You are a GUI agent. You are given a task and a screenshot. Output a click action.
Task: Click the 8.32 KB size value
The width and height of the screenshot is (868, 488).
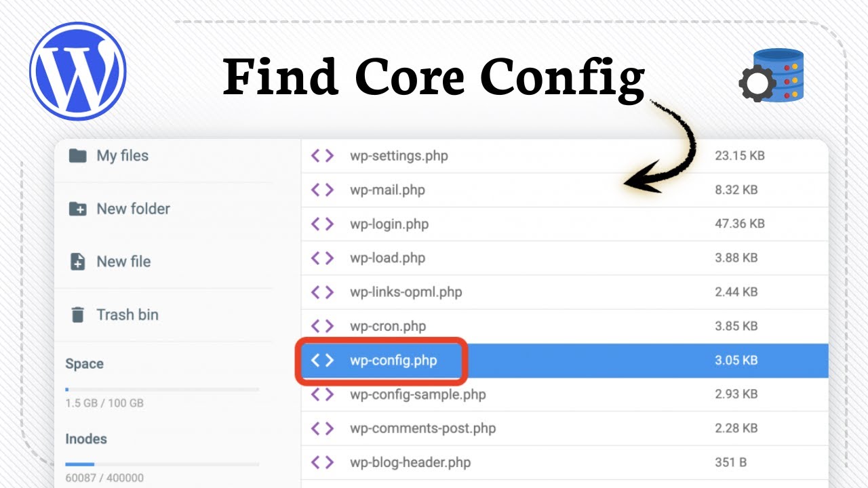[736, 190]
